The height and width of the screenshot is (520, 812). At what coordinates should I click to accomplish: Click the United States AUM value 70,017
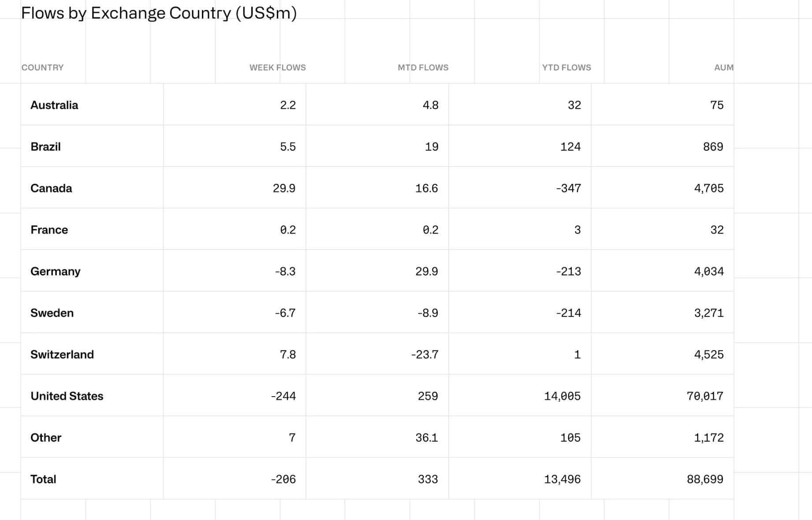705,396
